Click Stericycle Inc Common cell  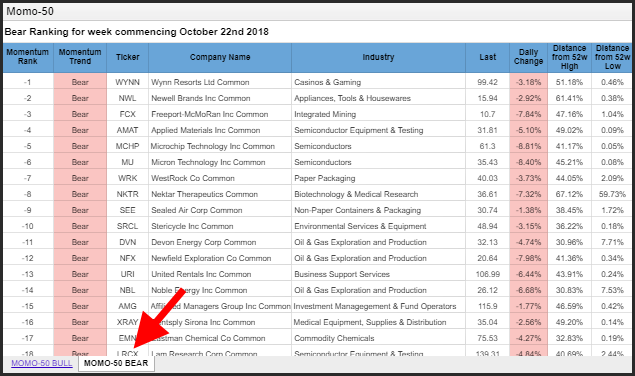tap(220, 226)
